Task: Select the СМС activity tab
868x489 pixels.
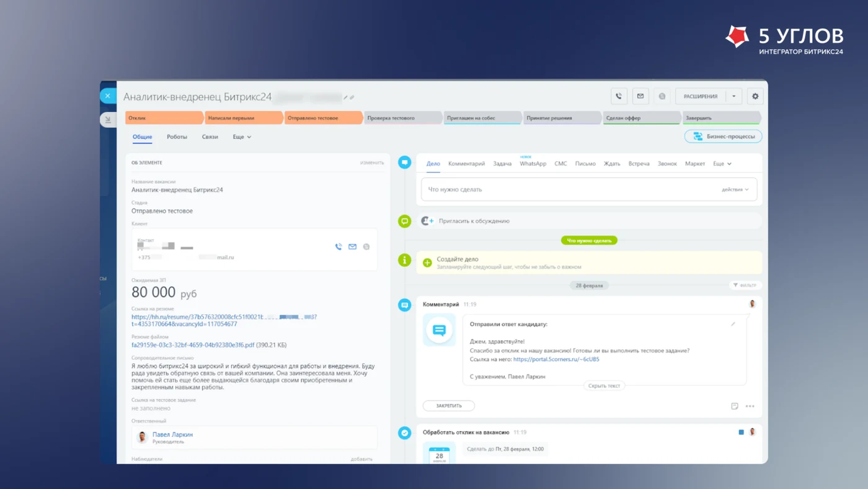Action: tap(560, 164)
